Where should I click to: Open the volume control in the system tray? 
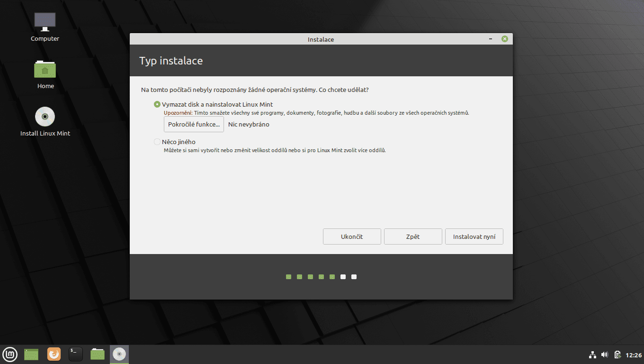(x=604, y=354)
